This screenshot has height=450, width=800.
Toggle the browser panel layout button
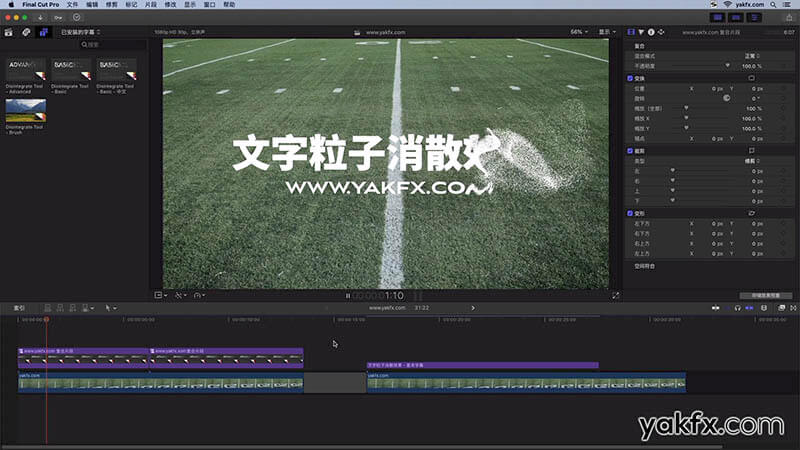(718, 17)
